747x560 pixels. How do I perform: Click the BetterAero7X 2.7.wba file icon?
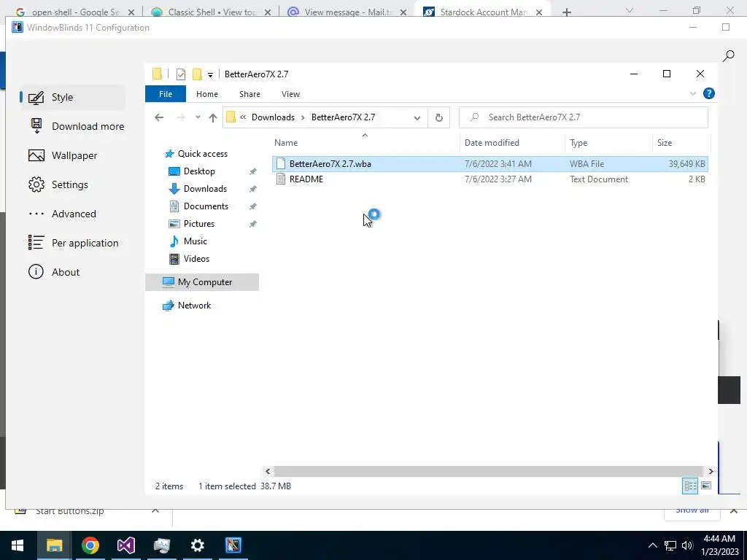pos(281,164)
